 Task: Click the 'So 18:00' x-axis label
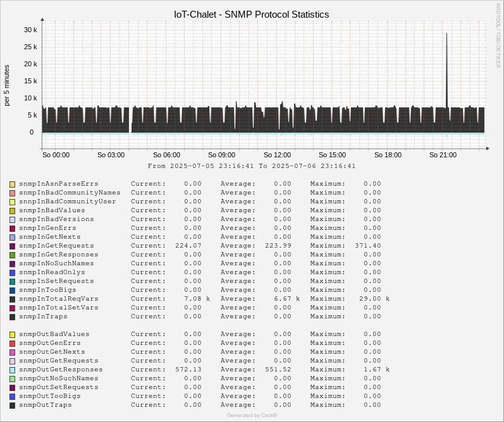[x=388, y=155]
